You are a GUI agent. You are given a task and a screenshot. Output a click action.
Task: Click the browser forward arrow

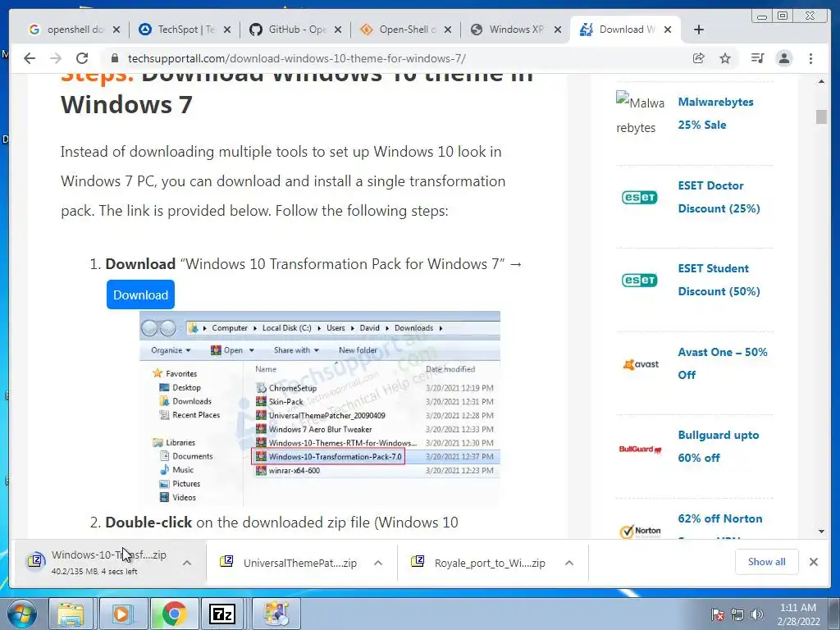[56, 58]
